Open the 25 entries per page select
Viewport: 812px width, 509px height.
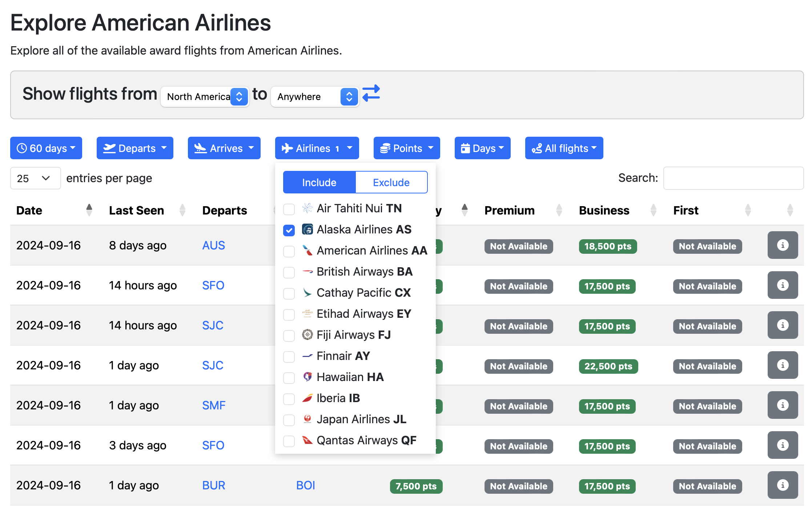(x=35, y=178)
